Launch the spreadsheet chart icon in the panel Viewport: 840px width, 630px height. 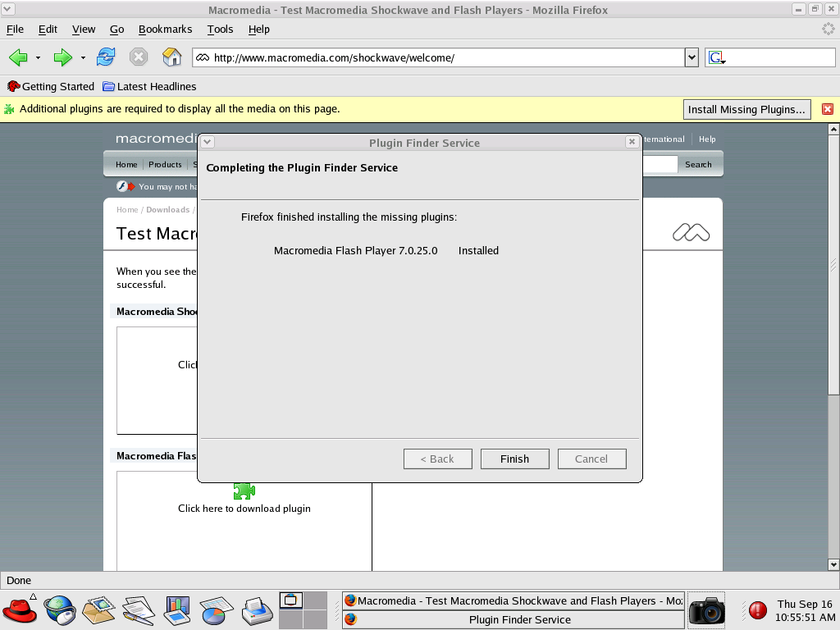pos(217,610)
